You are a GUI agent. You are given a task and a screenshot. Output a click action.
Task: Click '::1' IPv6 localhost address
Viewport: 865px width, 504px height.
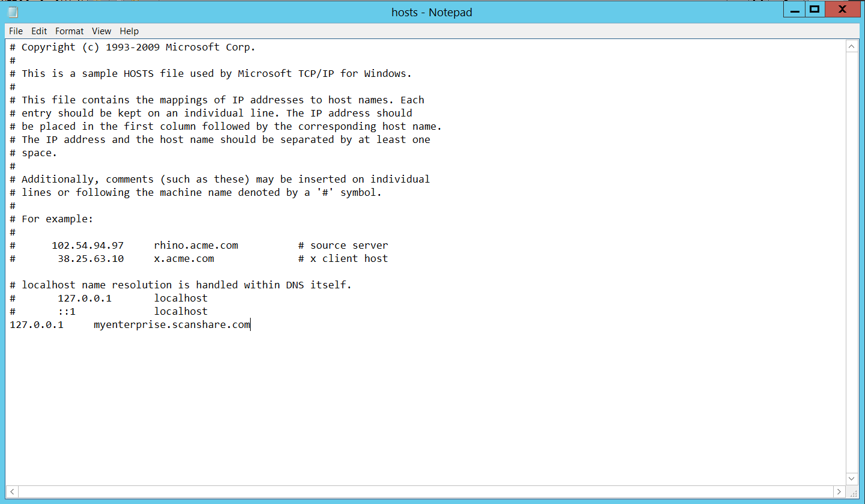point(67,312)
